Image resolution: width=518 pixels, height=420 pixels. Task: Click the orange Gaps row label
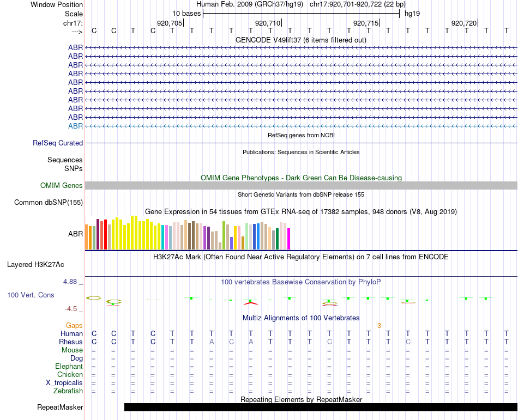pos(74,326)
